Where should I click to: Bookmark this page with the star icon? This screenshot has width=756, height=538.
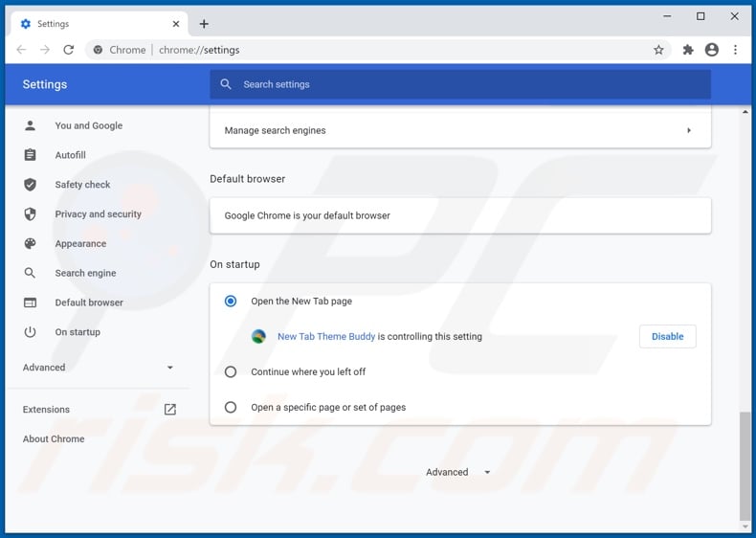(x=658, y=50)
